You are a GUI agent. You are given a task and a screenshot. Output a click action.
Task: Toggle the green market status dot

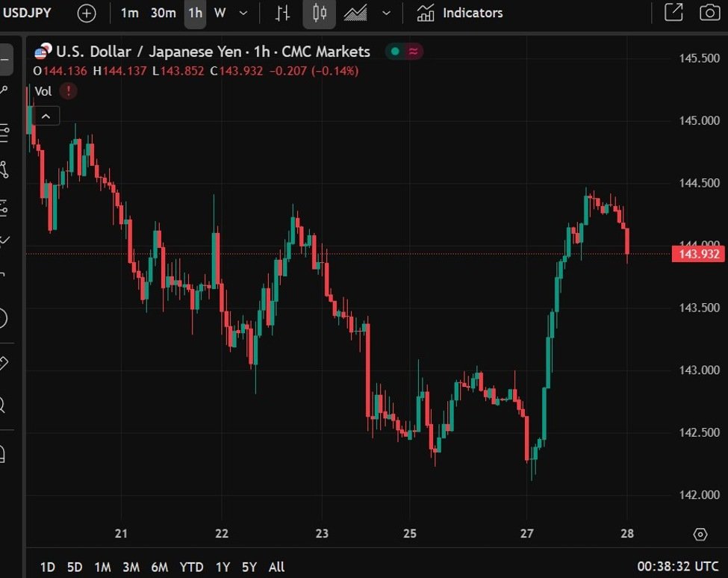(x=395, y=52)
